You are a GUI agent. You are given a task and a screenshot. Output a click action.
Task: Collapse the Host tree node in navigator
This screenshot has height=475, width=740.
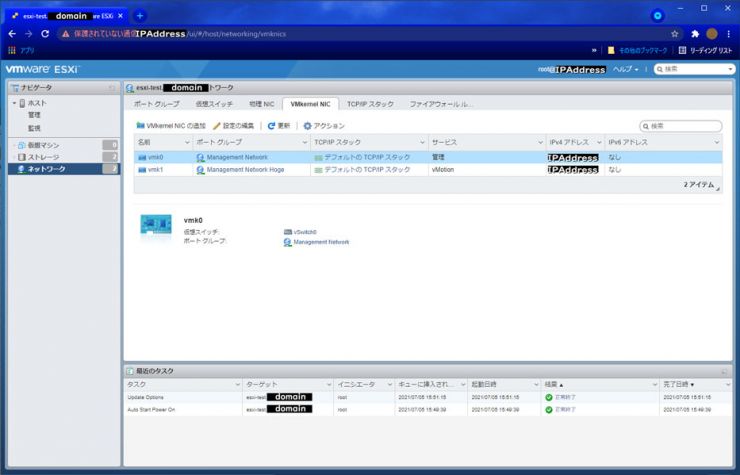click(14, 103)
